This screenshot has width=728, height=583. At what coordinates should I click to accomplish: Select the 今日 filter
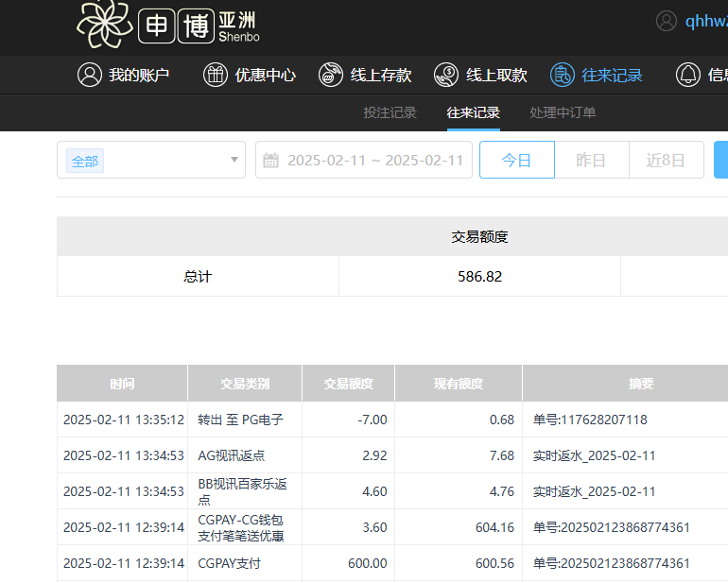(516, 161)
